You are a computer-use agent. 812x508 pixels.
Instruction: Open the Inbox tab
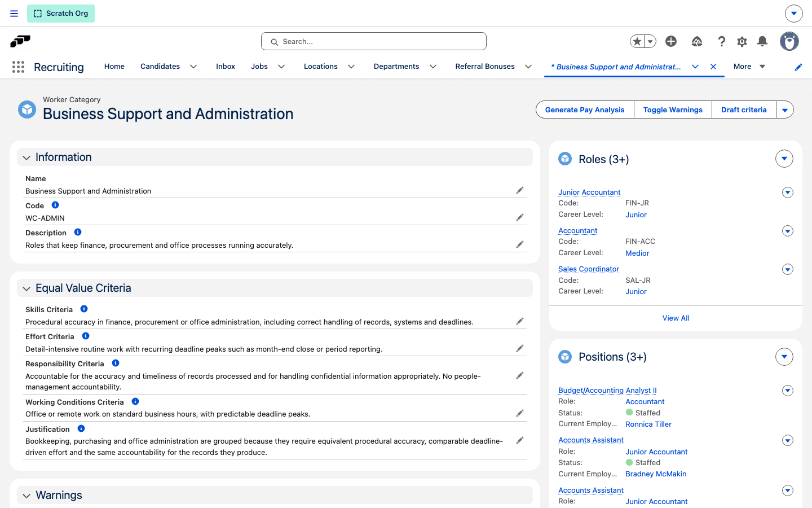226,67
